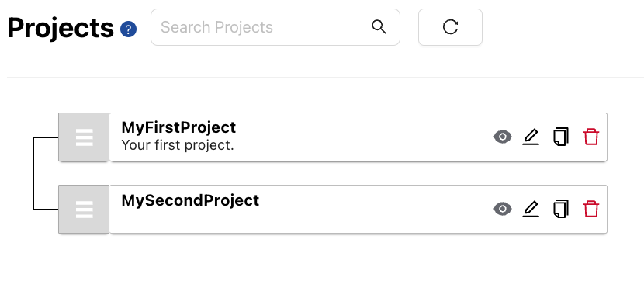Click the MySecondProject drag handle

click(x=84, y=210)
